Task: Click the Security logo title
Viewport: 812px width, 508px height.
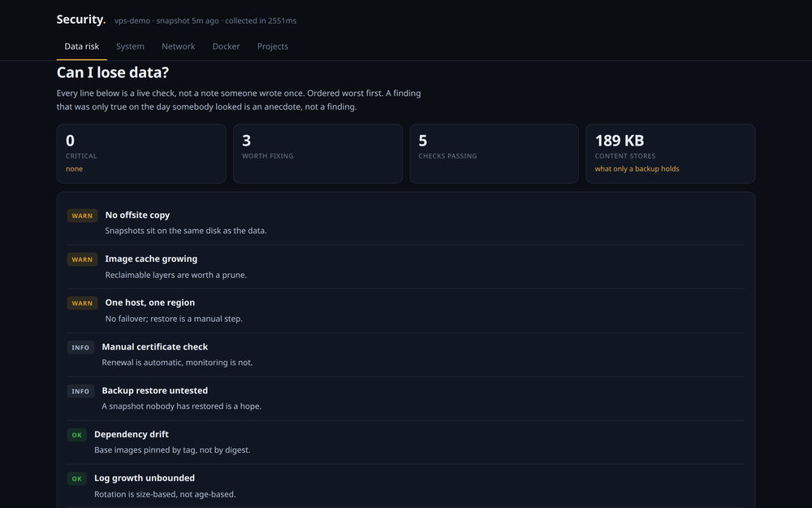Action: pyautogui.click(x=80, y=20)
